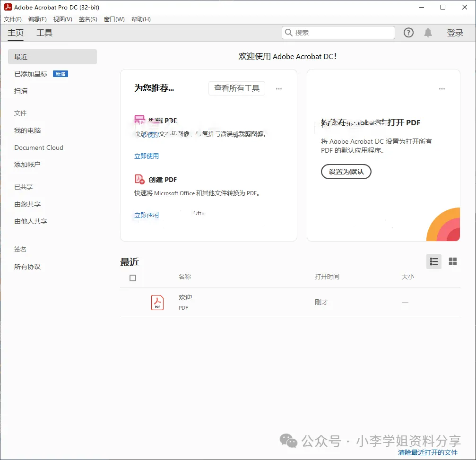Click the Create PDF tool icon
This screenshot has height=460, width=476.
click(x=139, y=179)
